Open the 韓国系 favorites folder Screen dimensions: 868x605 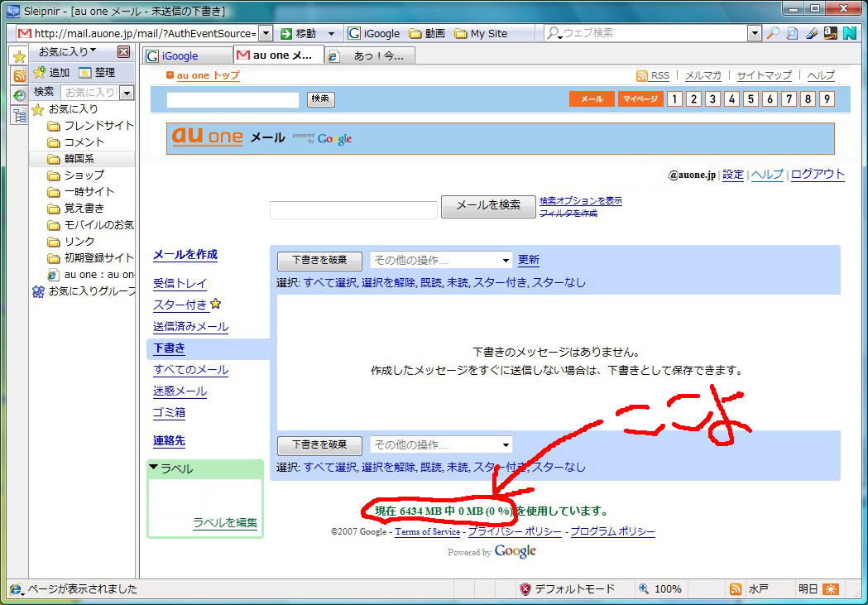pos(71,159)
